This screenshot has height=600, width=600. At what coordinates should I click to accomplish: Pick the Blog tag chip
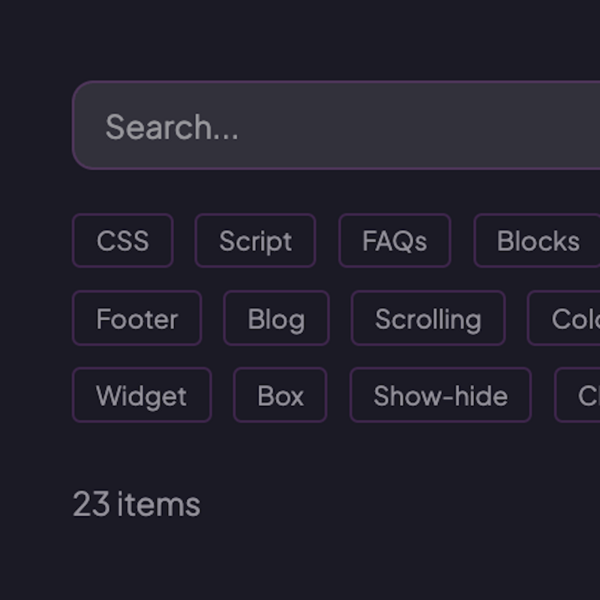coord(276,319)
